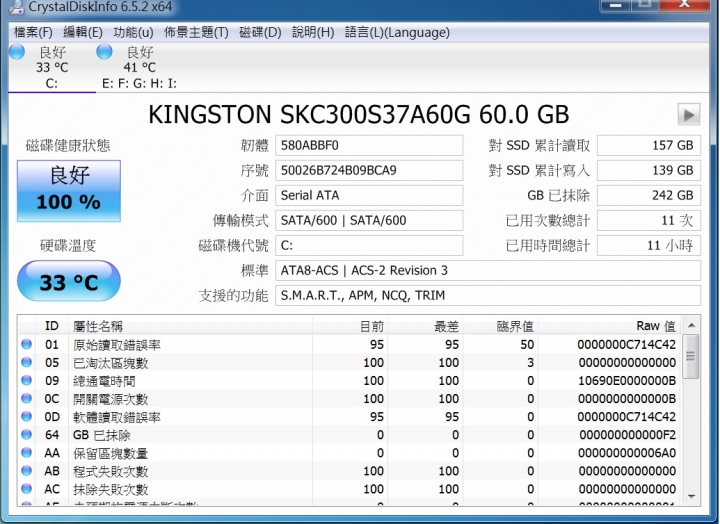This screenshot has width=720, height=524.
Task: Click the features field S.M.A.R.T., APM, NCQ, TRIM
Action: [488, 295]
